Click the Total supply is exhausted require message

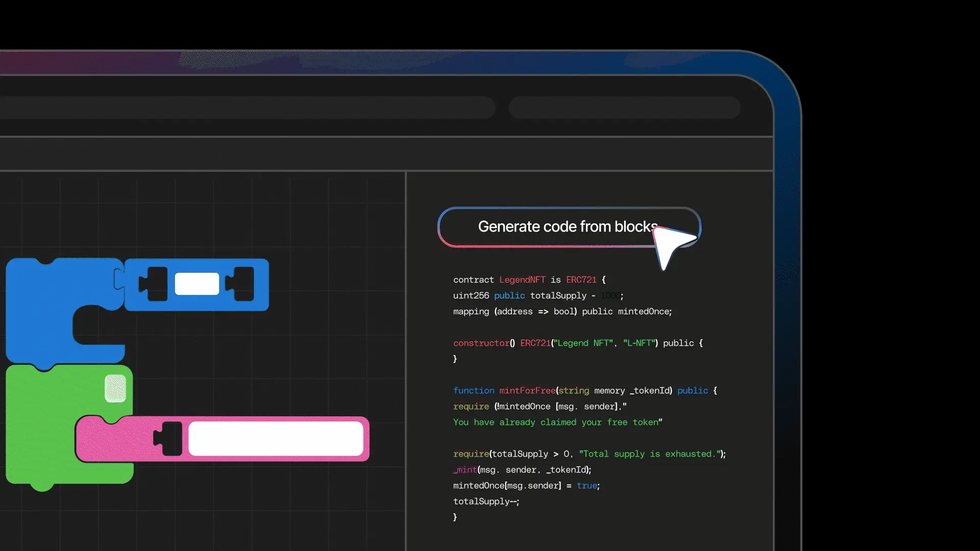648,454
